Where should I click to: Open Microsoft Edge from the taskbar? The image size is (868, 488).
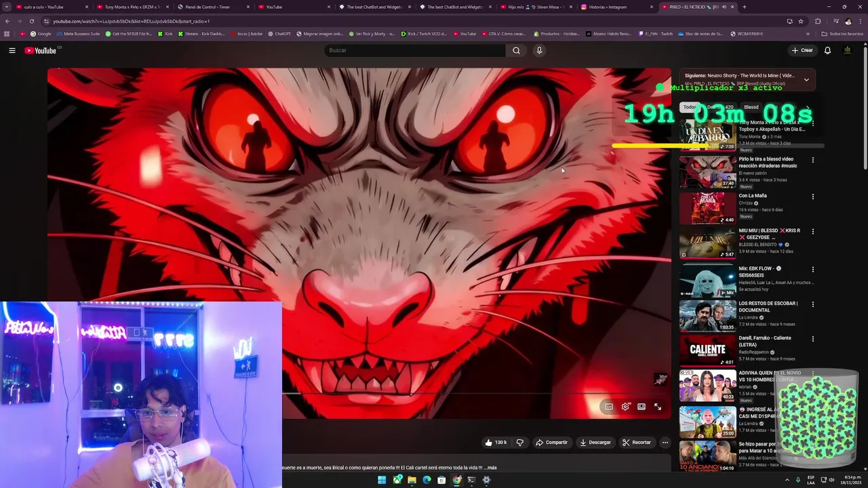tap(427, 480)
